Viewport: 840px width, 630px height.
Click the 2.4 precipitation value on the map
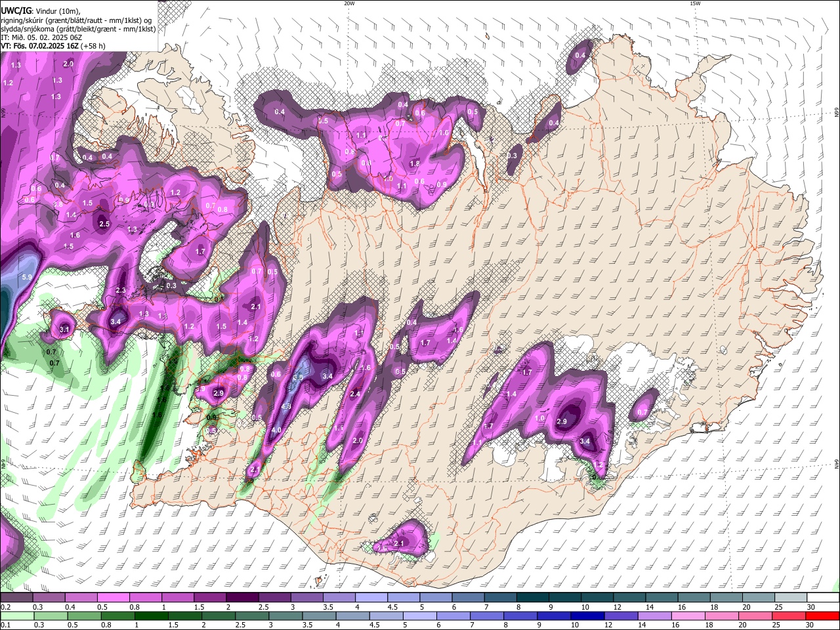click(356, 394)
